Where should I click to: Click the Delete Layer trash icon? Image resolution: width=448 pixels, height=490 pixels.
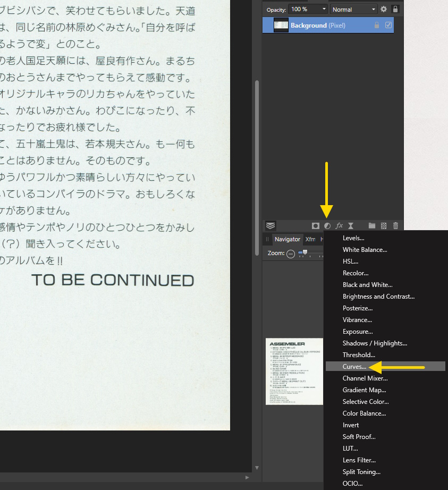[x=395, y=226]
